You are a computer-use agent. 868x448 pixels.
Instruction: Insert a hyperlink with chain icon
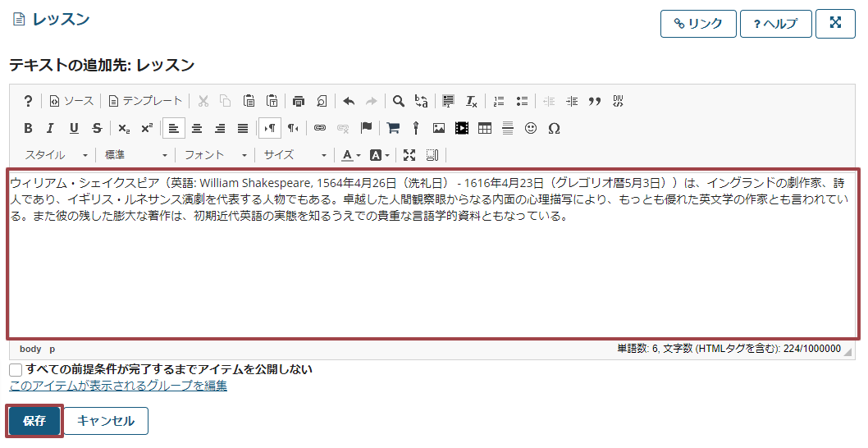click(x=320, y=129)
